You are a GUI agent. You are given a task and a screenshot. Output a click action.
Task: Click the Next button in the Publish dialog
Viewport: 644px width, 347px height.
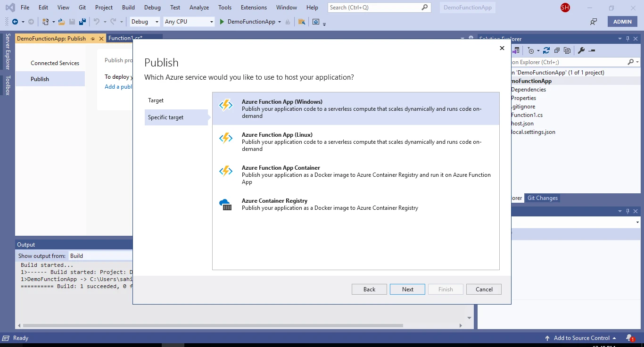[407, 289]
